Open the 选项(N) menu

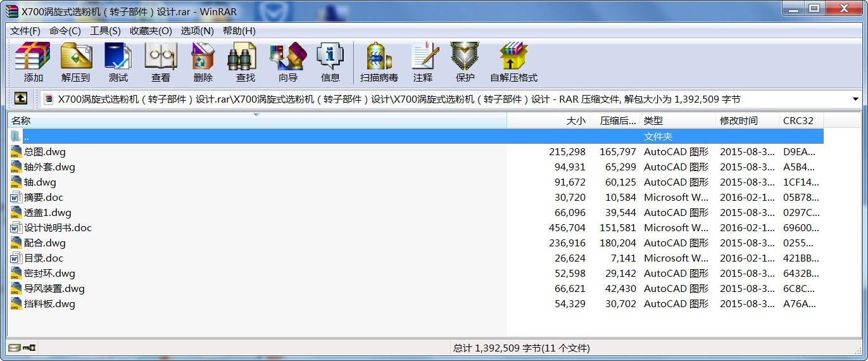[197, 30]
